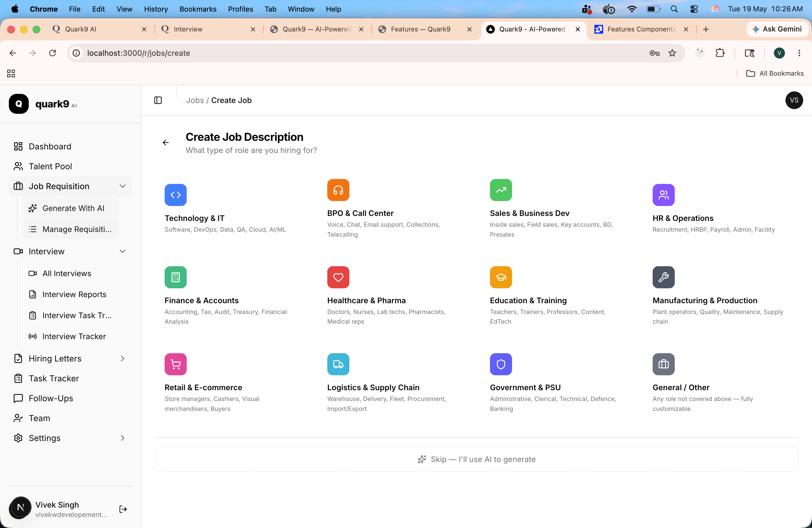This screenshot has width=812, height=528.
Task: Open macOS Spotlight search icon
Action: tap(674, 9)
